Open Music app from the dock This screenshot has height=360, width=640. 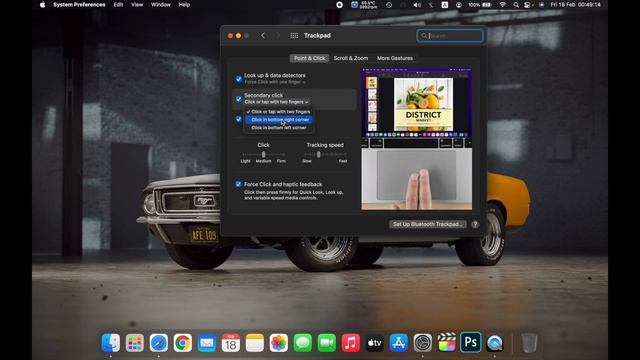(351, 343)
